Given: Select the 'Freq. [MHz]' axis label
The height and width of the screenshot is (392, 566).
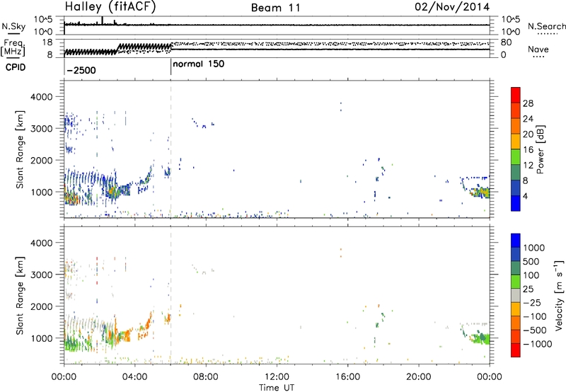Looking at the screenshot, I should (13, 47).
